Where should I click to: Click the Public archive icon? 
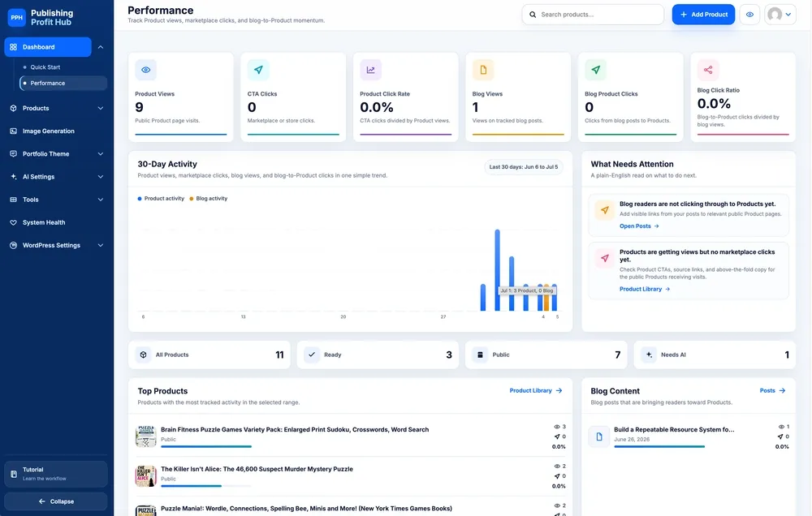[x=480, y=355]
